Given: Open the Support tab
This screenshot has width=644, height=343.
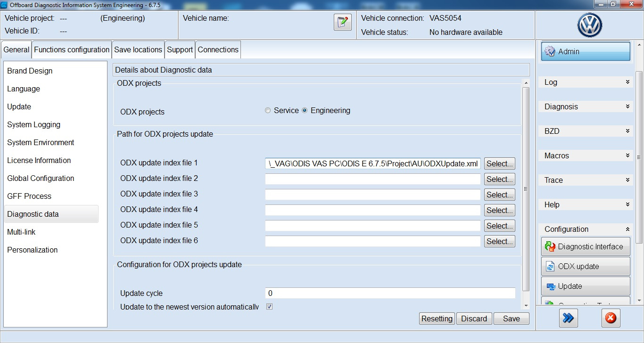Looking at the screenshot, I should point(180,49).
